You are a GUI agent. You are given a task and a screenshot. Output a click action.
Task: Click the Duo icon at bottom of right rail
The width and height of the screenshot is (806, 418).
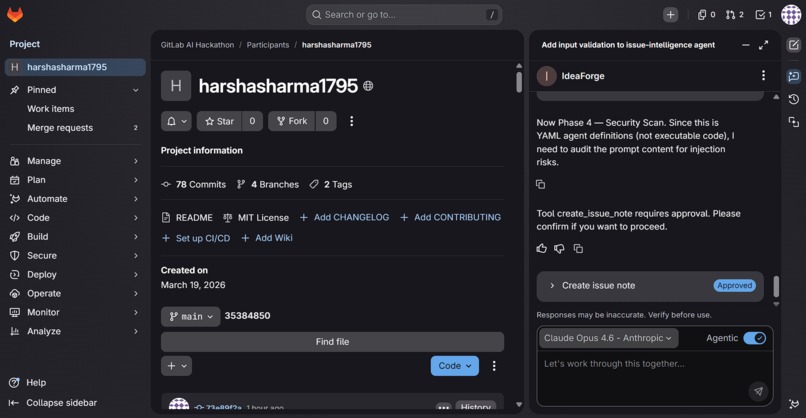pos(794,404)
